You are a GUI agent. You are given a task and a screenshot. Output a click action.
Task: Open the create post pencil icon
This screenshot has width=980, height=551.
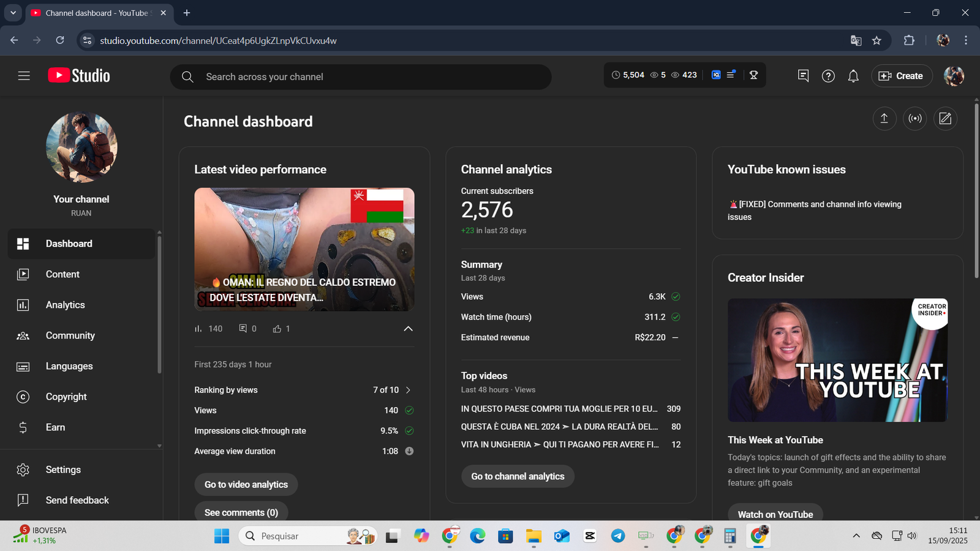945,119
